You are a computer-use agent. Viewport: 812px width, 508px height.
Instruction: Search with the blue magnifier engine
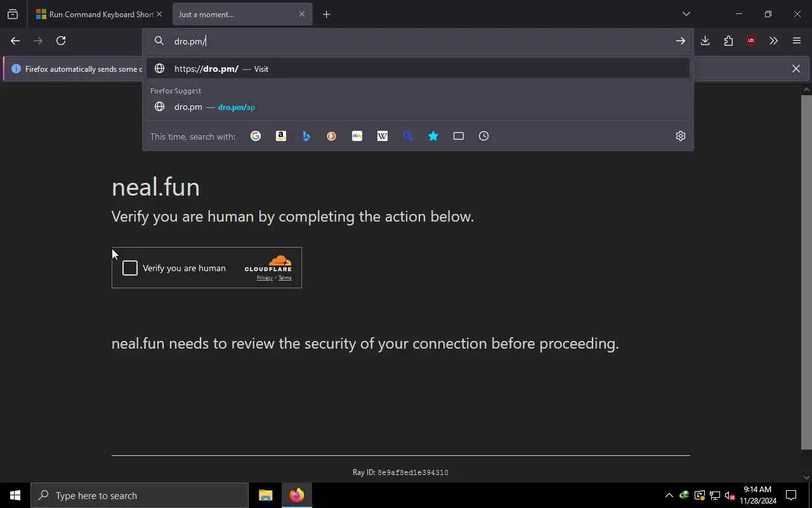pos(408,136)
